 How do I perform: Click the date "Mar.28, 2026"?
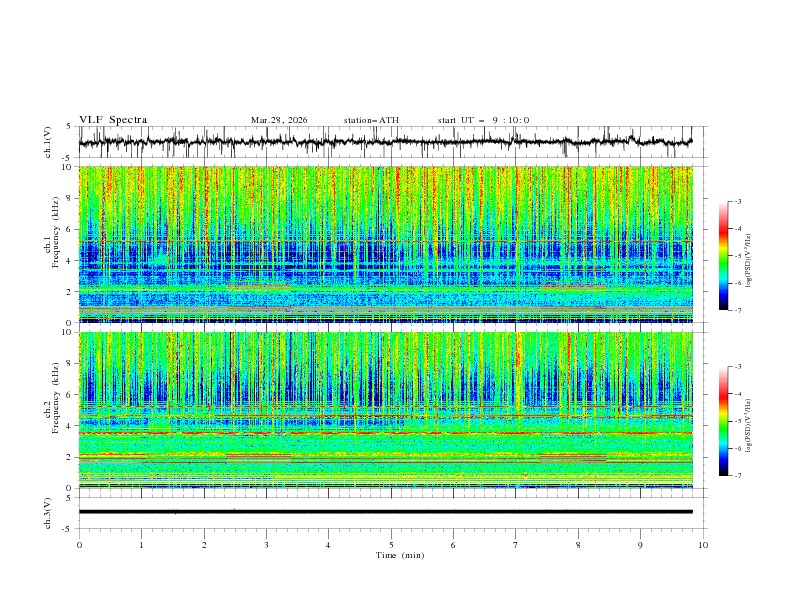(279, 120)
